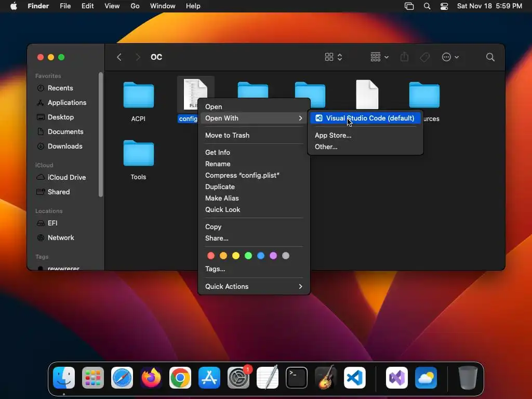Image resolution: width=532 pixels, height=399 pixels.
Task: Open the Apple menu
Action: pos(14,6)
